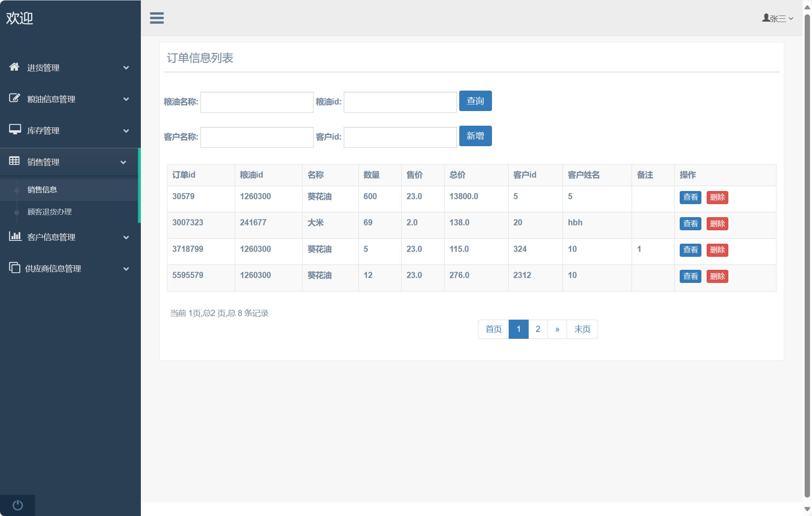This screenshot has height=516, width=812.
Task: Expand the 供应商信息管理 chevron
Action: pyautogui.click(x=126, y=269)
